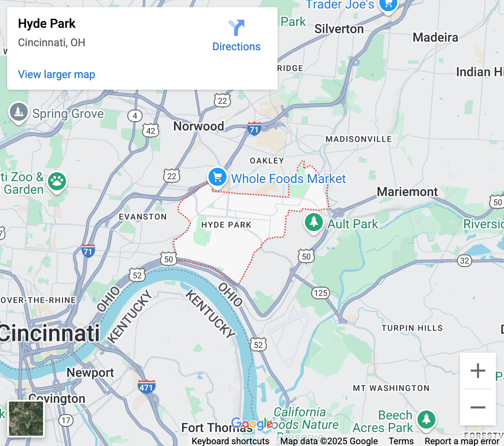Screen dimensions: 504x446
Task: Click the Google logo on map
Action: click(252, 424)
